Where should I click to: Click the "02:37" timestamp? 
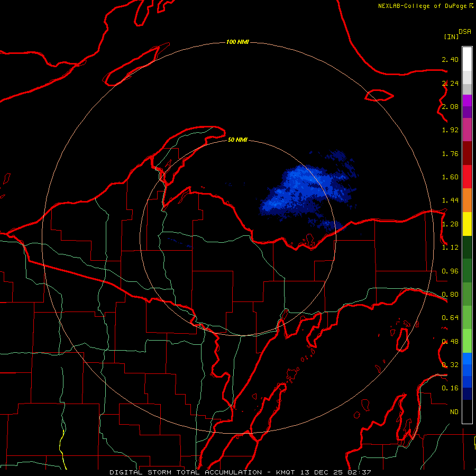tap(360, 472)
